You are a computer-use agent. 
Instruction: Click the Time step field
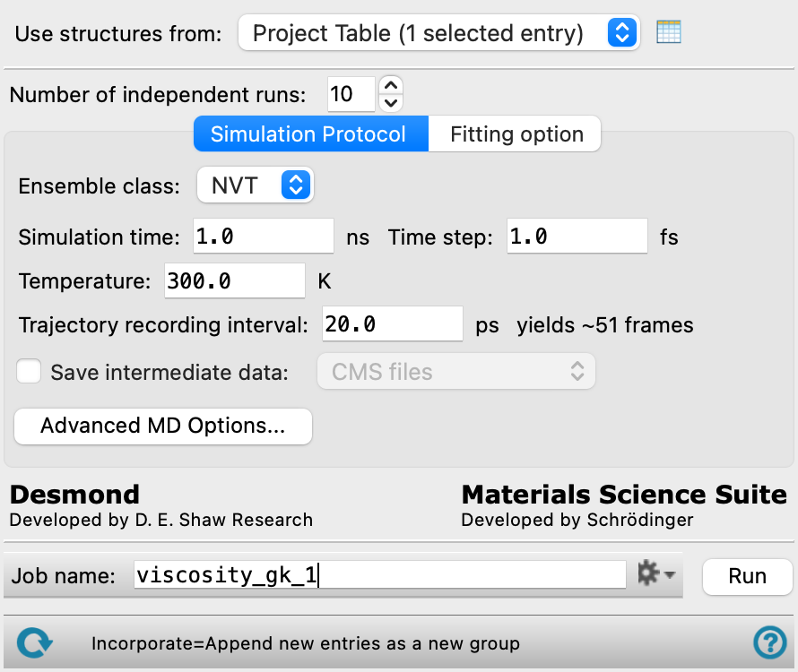pyautogui.click(x=577, y=236)
